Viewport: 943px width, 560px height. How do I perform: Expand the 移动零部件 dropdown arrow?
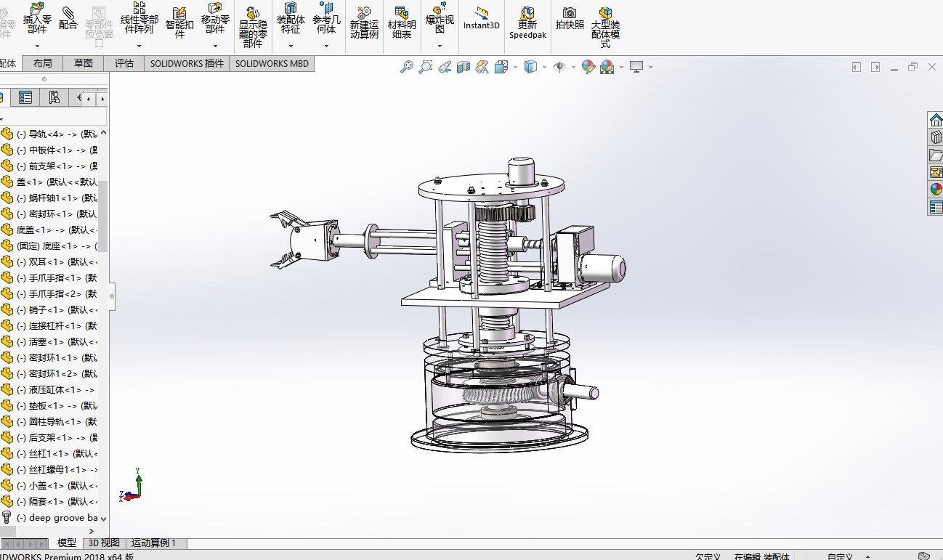tap(215, 46)
